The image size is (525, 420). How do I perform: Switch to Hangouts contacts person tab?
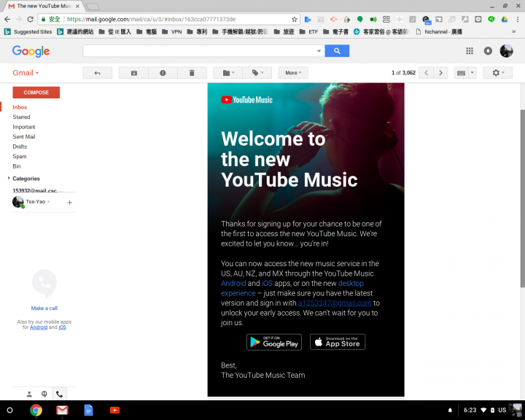pyautogui.click(x=29, y=394)
